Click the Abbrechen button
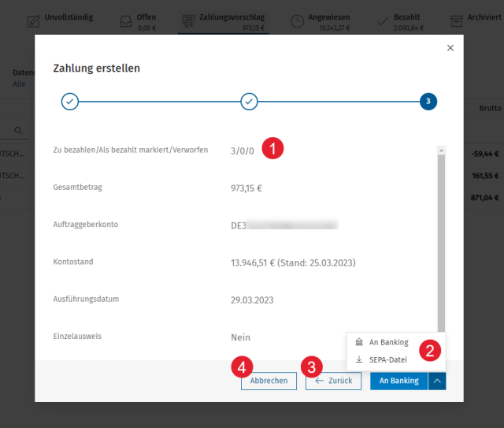Screen dimensions: 504x428 point(269,381)
